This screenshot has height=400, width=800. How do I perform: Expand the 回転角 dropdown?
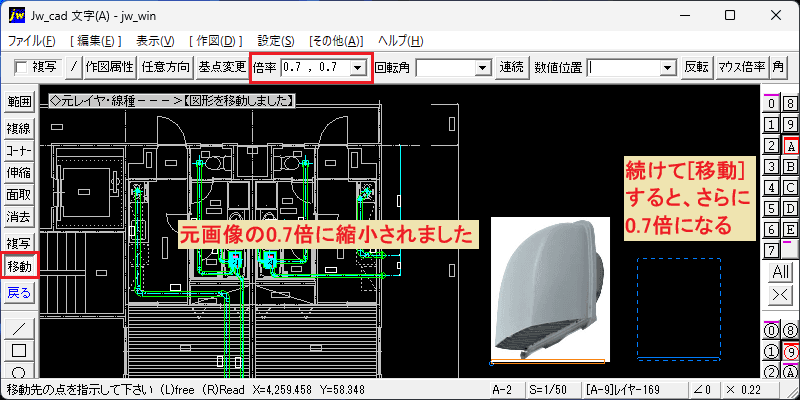481,67
